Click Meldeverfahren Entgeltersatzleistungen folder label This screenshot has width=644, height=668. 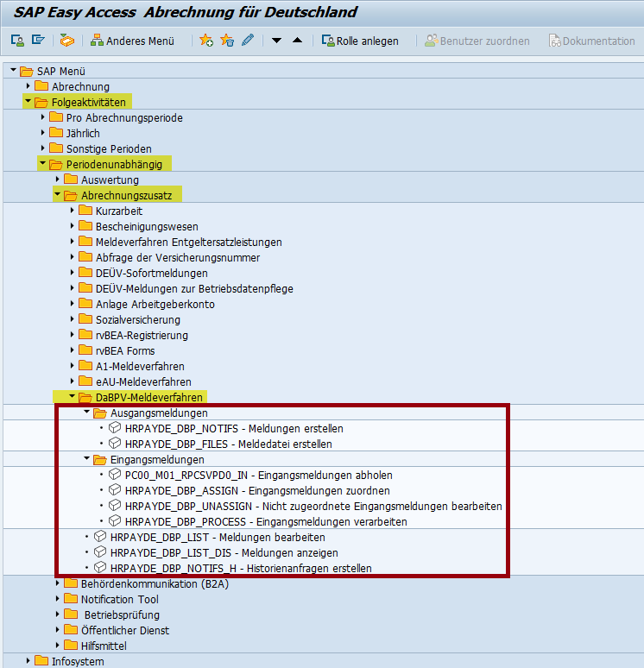[189, 242]
